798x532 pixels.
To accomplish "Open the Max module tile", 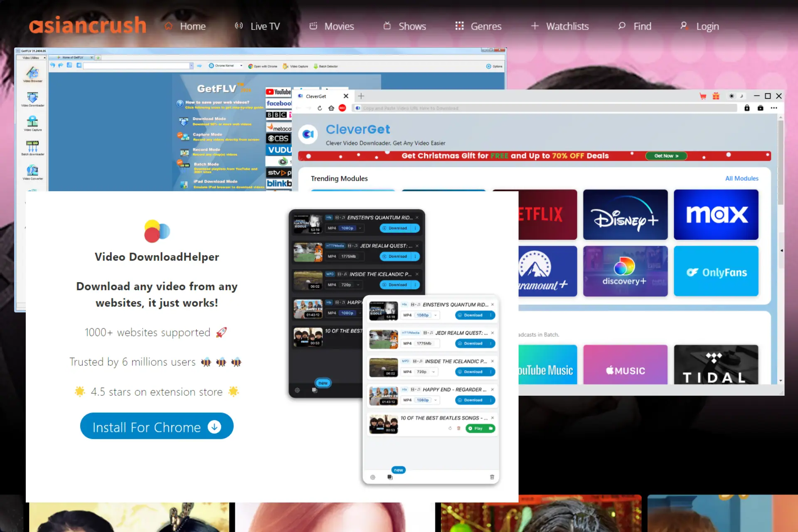I will click(x=716, y=215).
